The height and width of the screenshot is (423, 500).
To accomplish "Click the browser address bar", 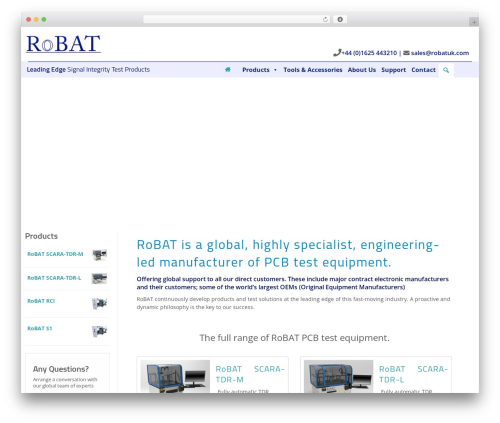I will 237,20.
